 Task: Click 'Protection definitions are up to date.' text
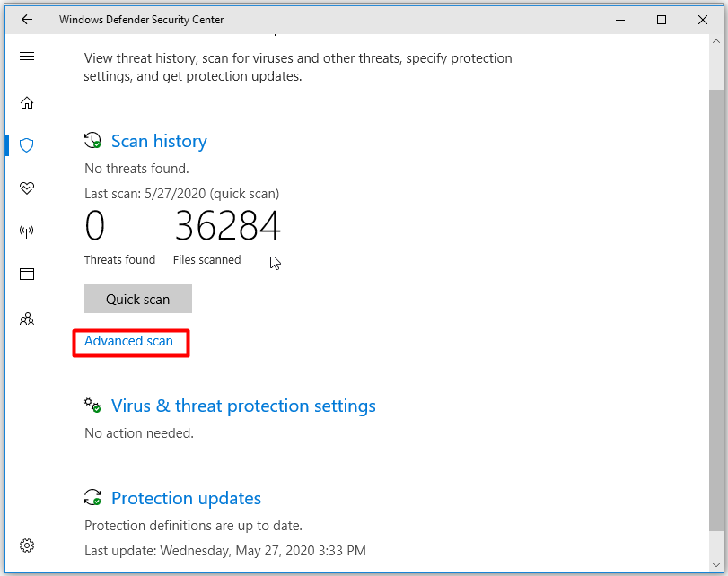point(193,526)
